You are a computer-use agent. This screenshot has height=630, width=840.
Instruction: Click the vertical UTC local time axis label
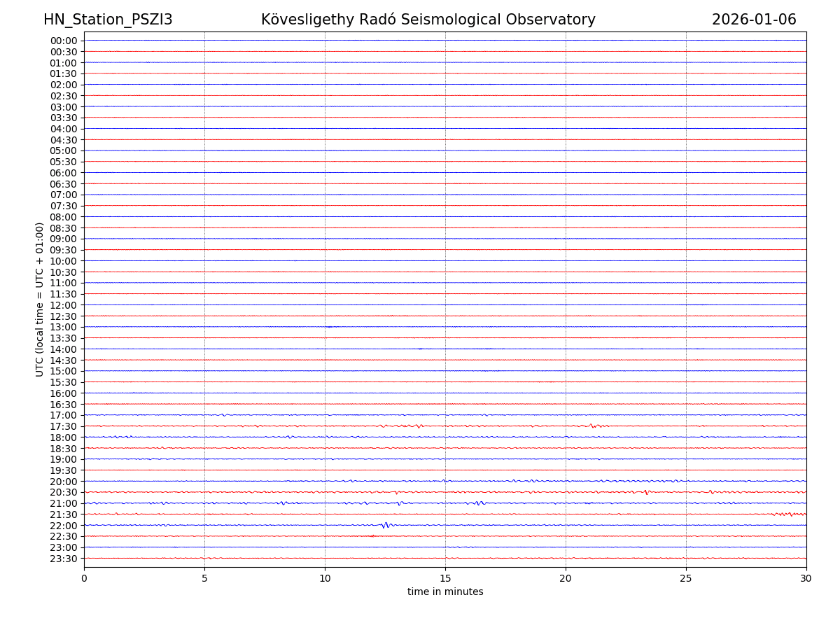tap(40, 299)
